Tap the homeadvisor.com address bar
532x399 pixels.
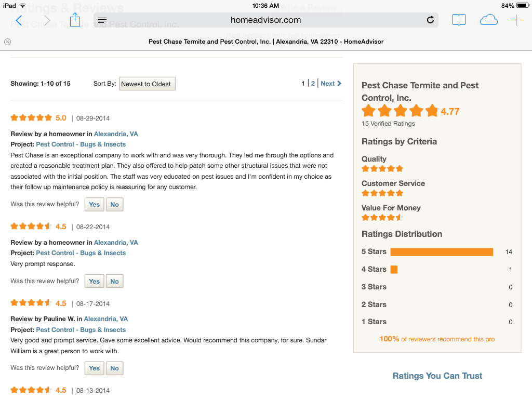point(265,20)
